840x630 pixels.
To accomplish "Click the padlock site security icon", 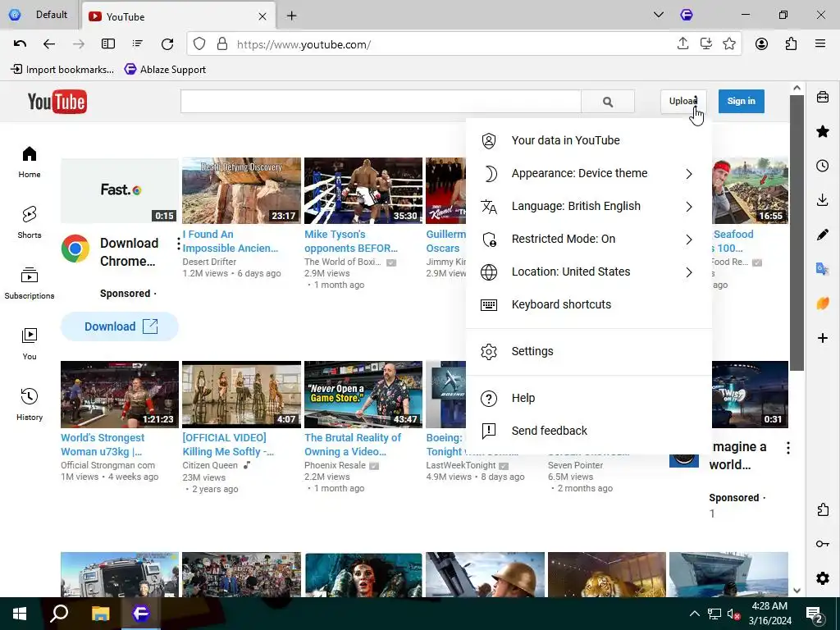I will coord(222,44).
